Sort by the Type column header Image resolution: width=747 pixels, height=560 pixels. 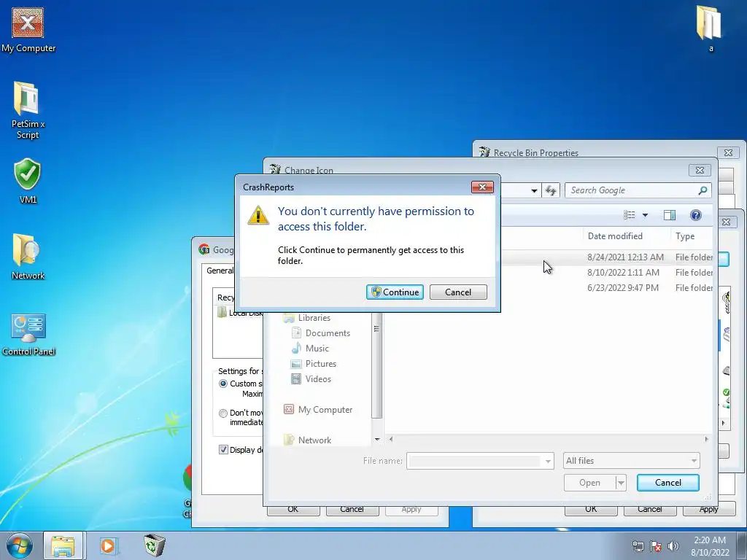(x=685, y=236)
